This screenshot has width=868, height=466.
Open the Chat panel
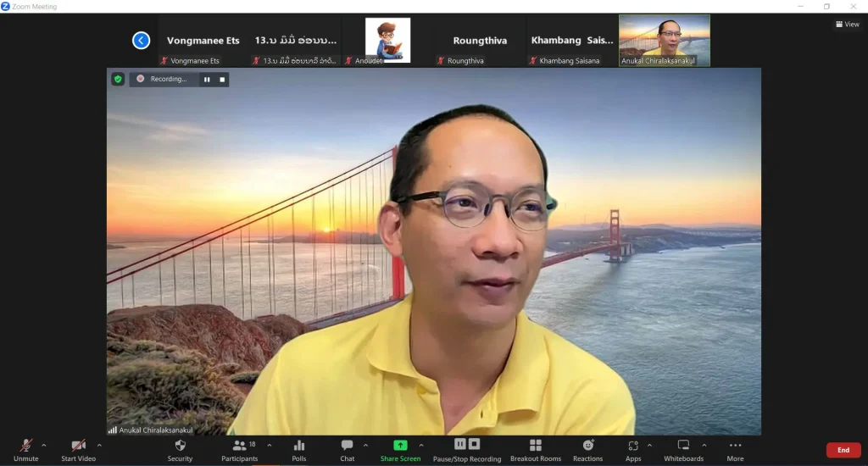point(348,450)
